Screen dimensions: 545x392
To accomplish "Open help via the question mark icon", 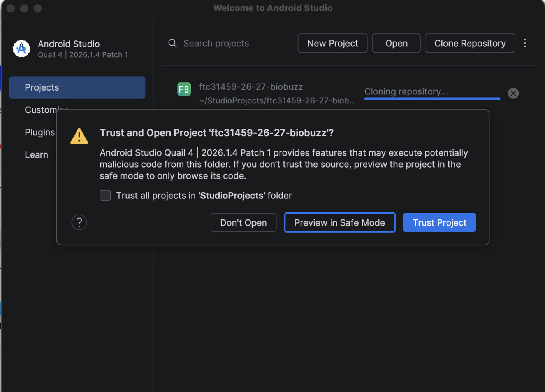I will click(79, 222).
